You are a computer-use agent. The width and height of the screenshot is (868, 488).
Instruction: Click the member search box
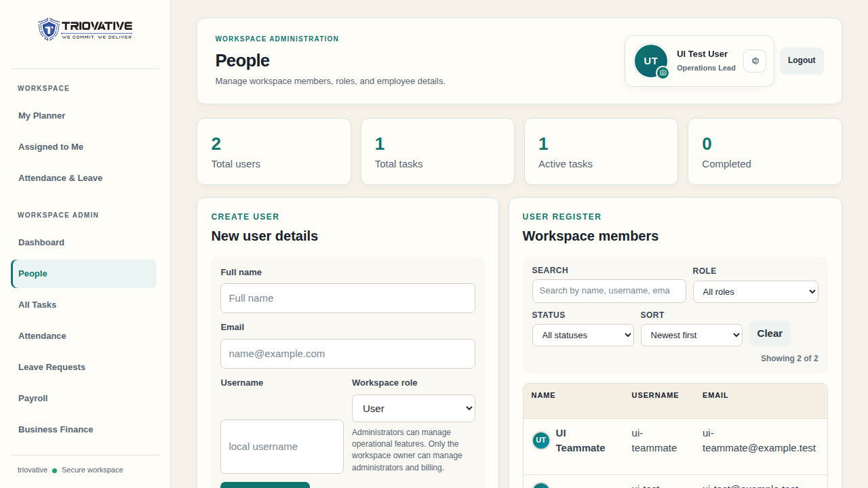pyautogui.click(x=609, y=291)
